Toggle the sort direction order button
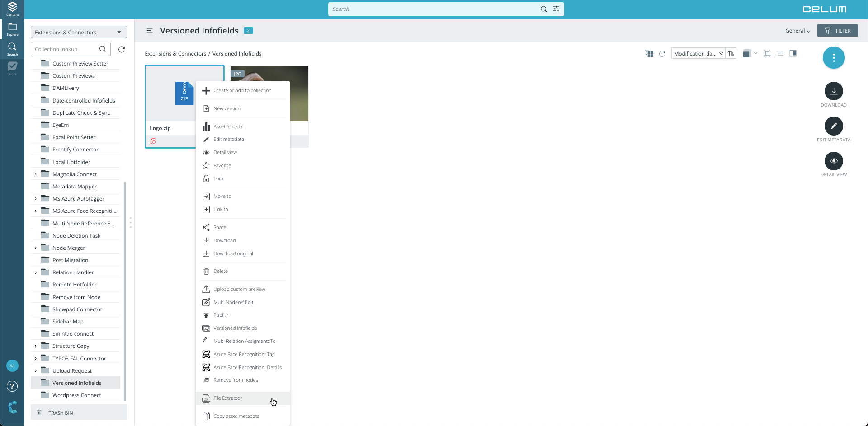Image resolution: width=868 pixels, height=426 pixels. pyautogui.click(x=731, y=53)
